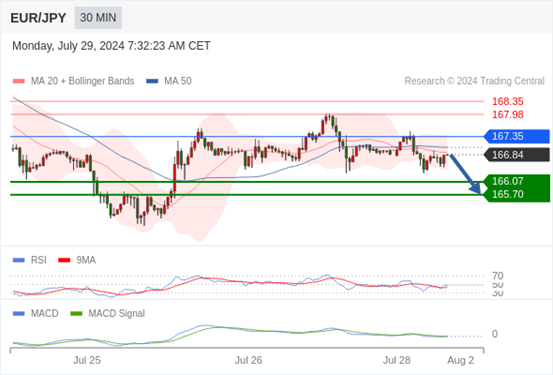The image size is (553, 375).
Task: Click the 30 MIN timeframe button
Action: 98,18
